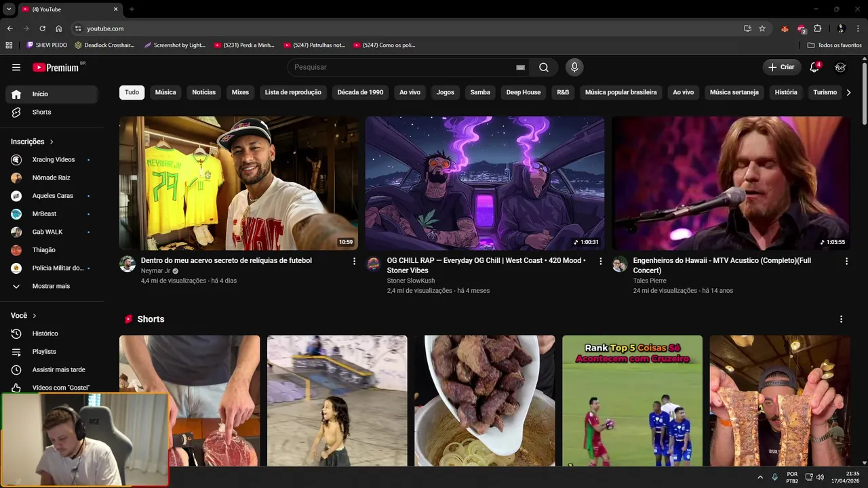Image resolution: width=868 pixels, height=488 pixels.
Task: Click Tales Pierre channel avatar
Action: pos(620,264)
